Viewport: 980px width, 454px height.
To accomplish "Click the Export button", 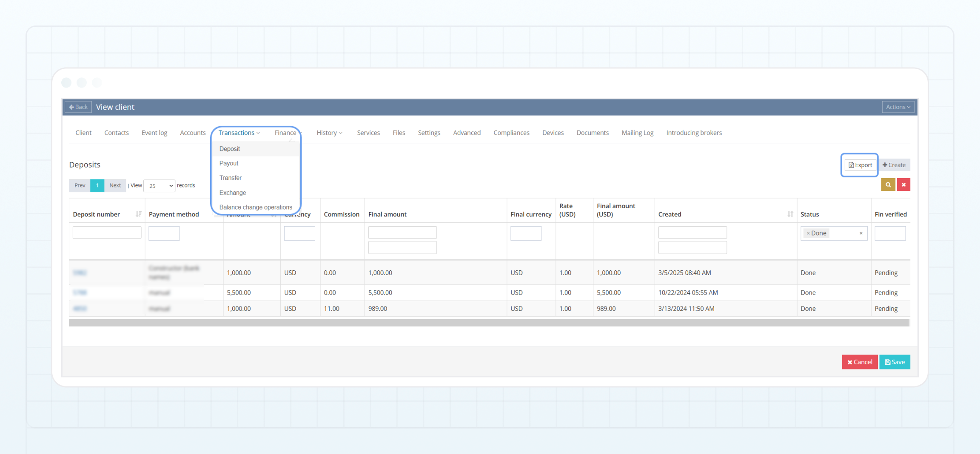I will tap(860, 165).
